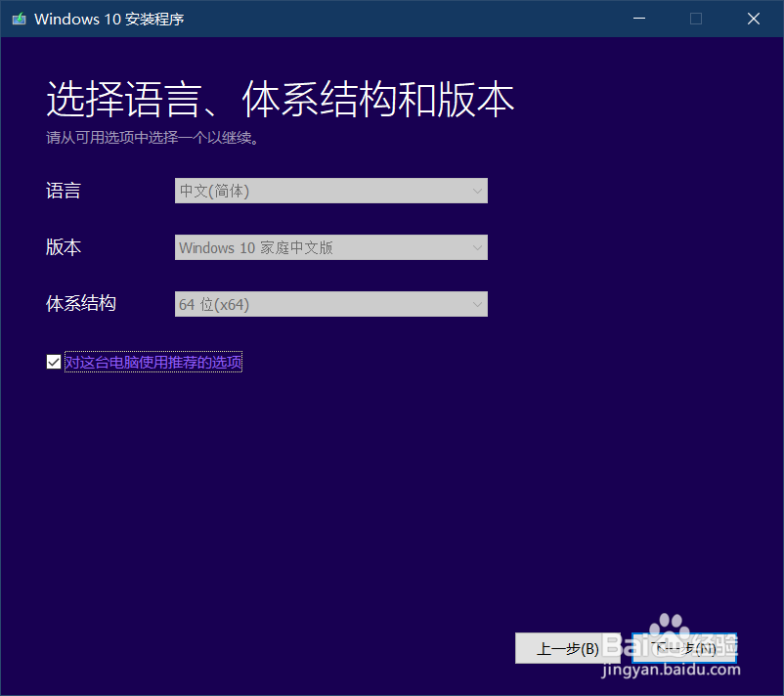Screen dimensions: 784x696
Task: Click the 体系结构 field label
Action: (x=81, y=303)
